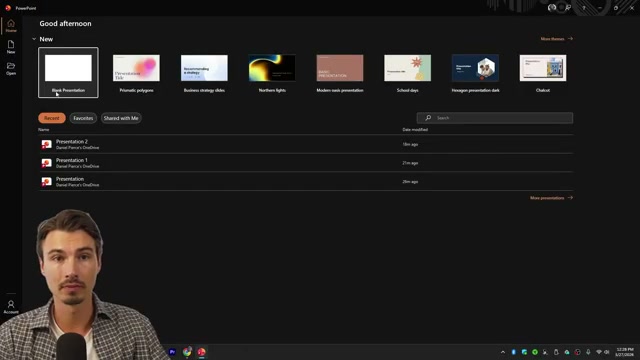The height and width of the screenshot is (360, 640).
Task: Create a Blank Presentation
Action: click(68, 73)
